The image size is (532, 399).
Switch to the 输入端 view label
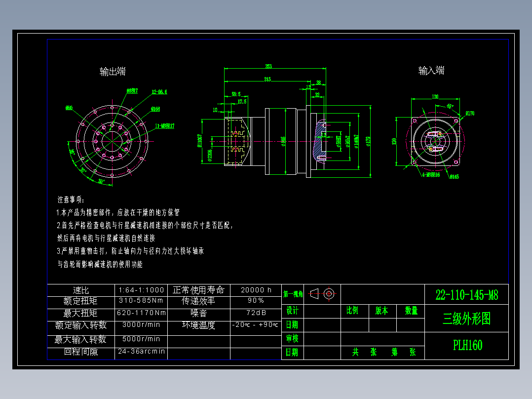click(431, 71)
